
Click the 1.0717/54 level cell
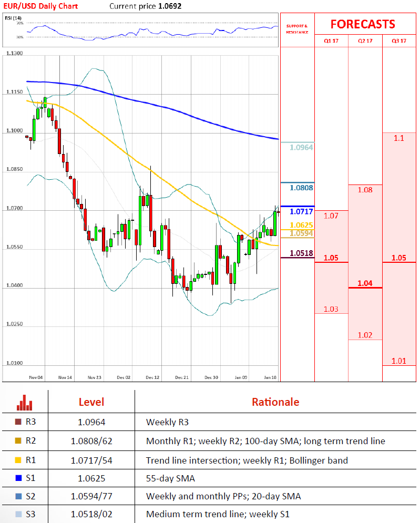[91, 460]
